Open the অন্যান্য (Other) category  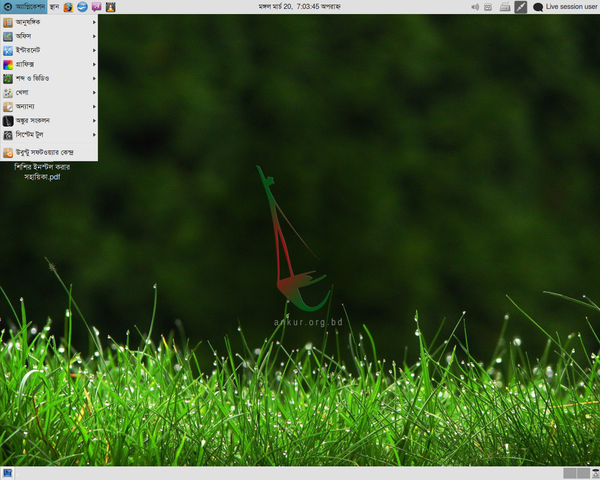click(x=49, y=106)
